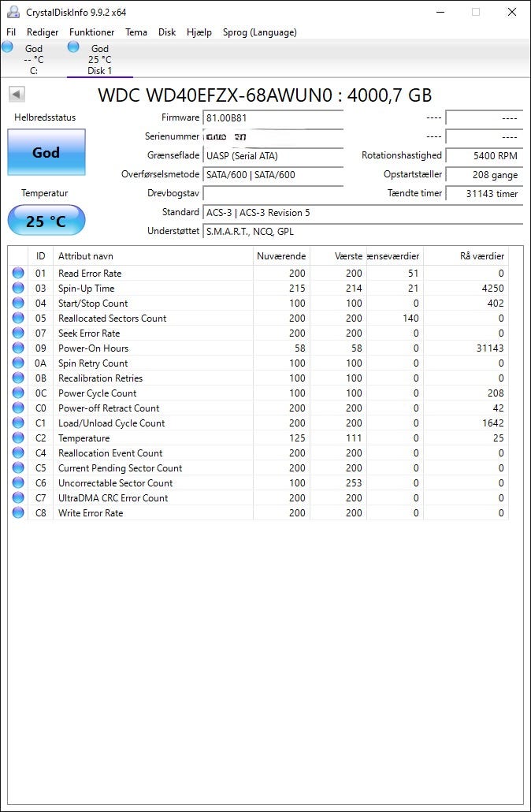Click status orb for Start/Stop Count

click(x=18, y=303)
